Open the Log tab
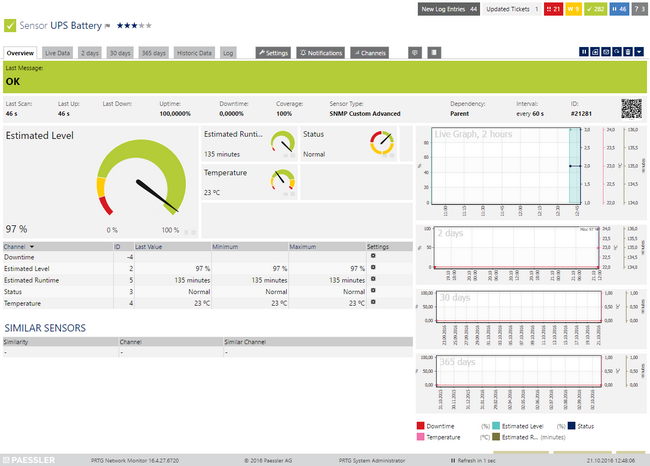Viewport: 650px width, 466px height. [x=228, y=53]
